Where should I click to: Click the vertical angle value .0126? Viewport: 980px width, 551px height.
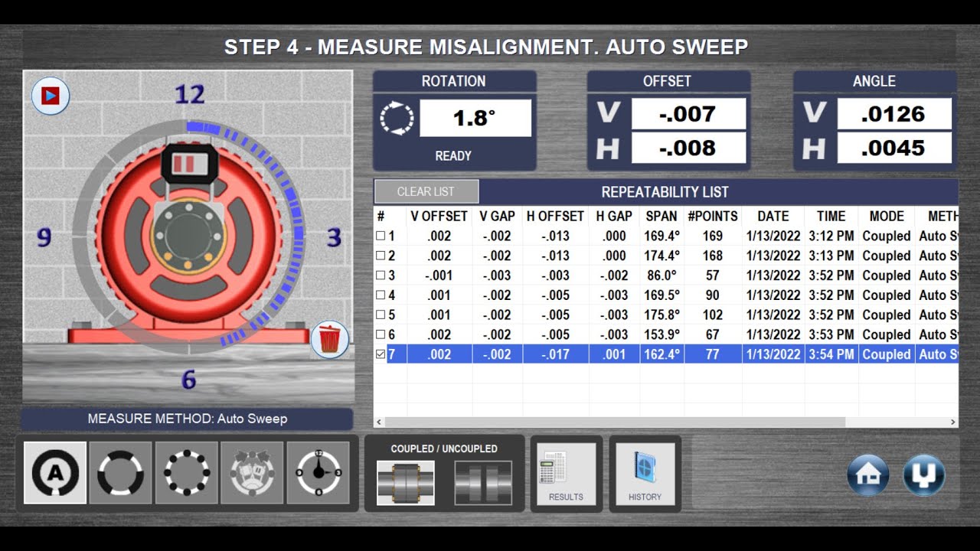894,114
